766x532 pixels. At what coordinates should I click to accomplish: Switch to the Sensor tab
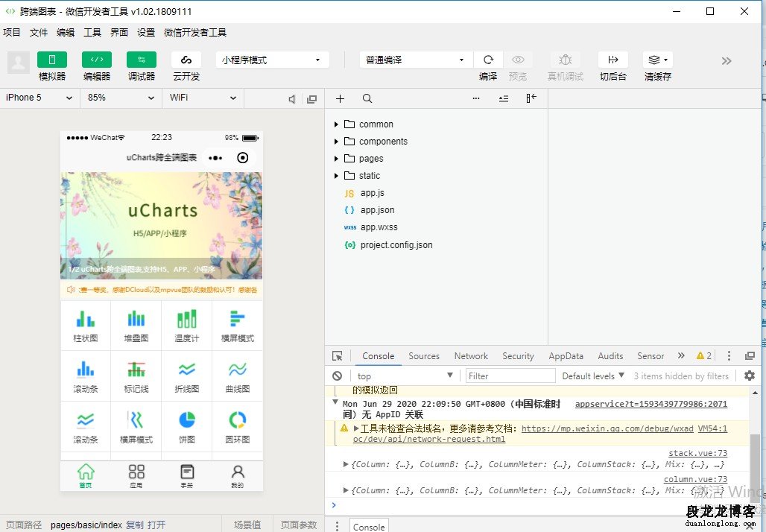tap(651, 356)
